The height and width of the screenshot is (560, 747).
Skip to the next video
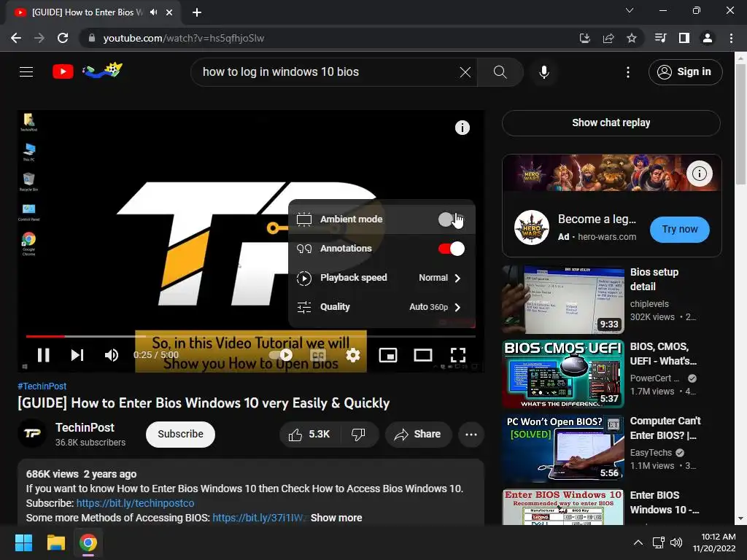pyautogui.click(x=77, y=355)
